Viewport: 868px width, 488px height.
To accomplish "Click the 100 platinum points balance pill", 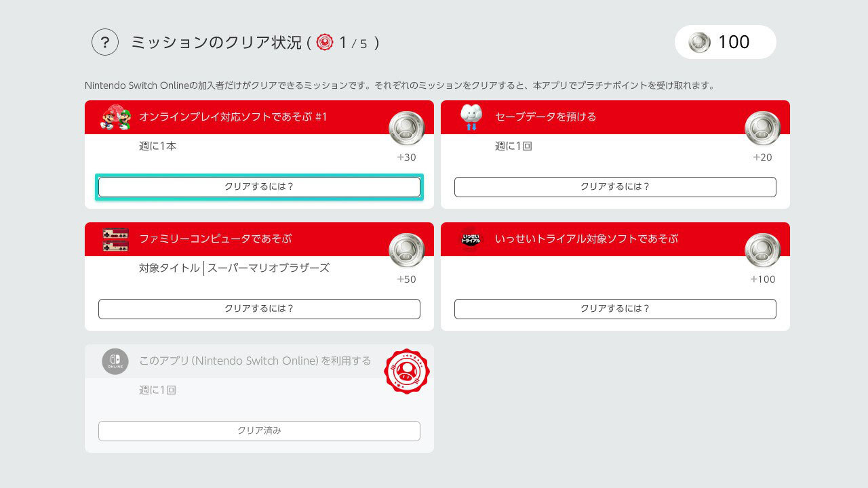I will 725,42.
